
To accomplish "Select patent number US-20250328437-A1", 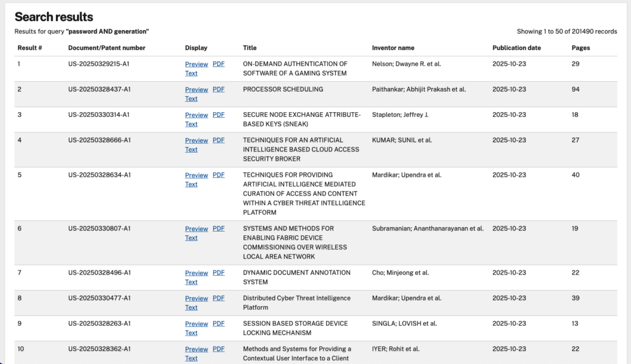I will (x=99, y=89).
